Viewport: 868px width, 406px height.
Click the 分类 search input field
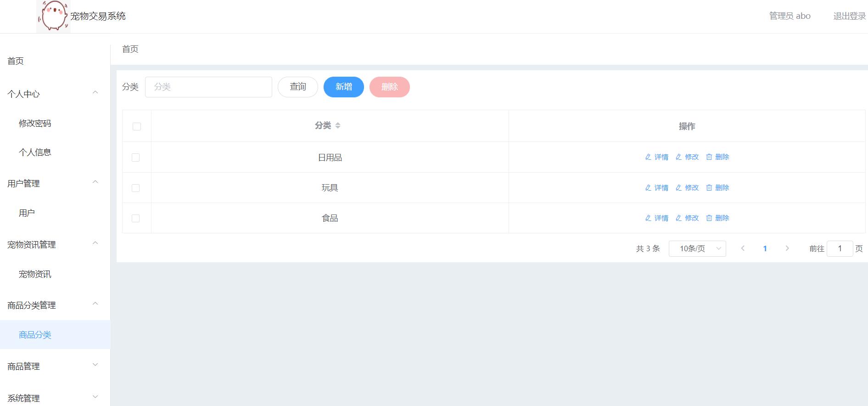(x=208, y=87)
